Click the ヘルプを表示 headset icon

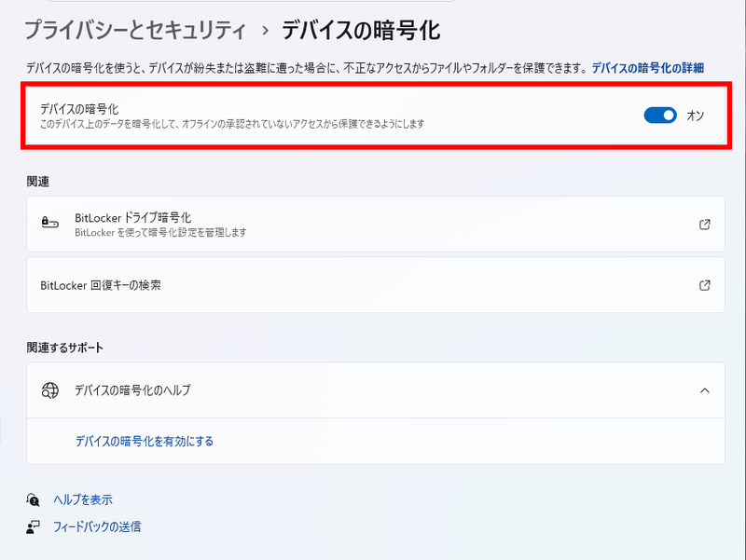[x=33, y=499]
